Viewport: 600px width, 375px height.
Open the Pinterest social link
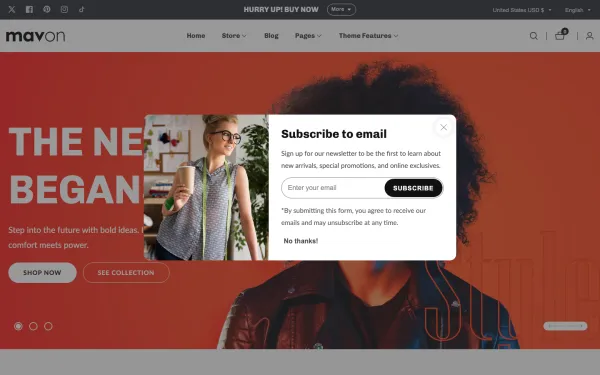pyautogui.click(x=47, y=9)
